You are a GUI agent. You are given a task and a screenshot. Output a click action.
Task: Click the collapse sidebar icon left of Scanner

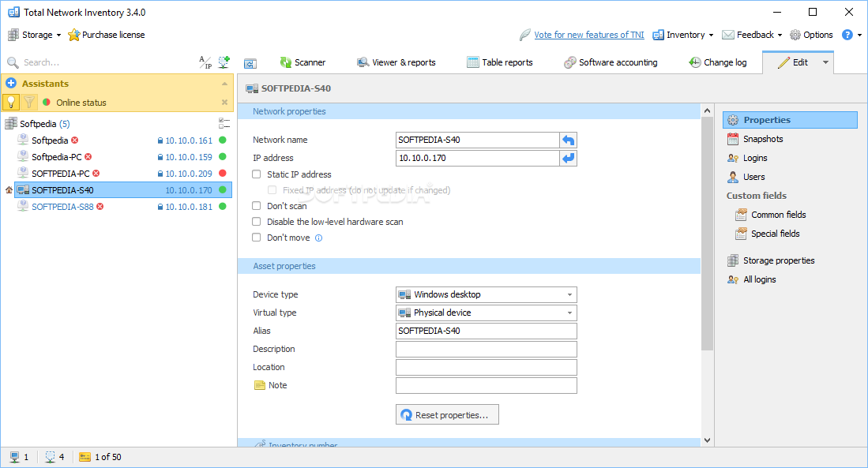pos(250,64)
